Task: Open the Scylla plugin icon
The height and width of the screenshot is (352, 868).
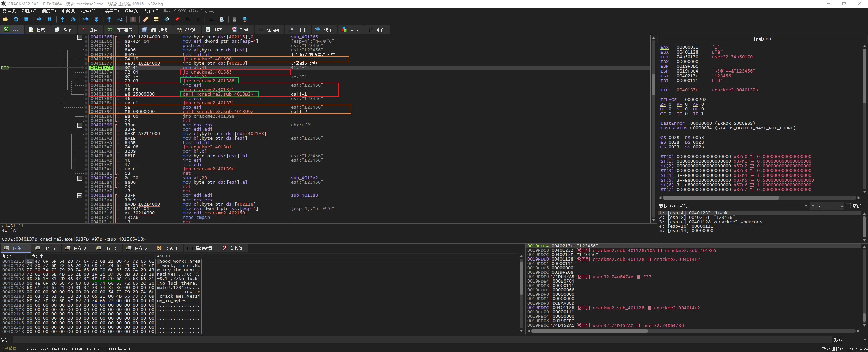Action: tap(133, 19)
